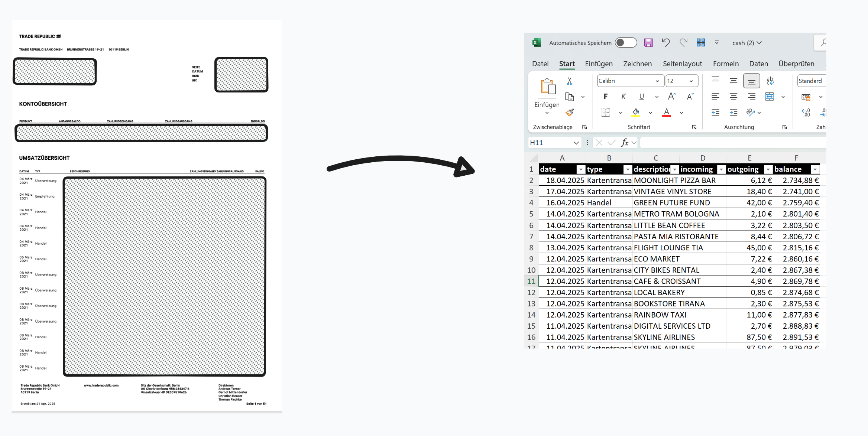The image size is (868, 436).
Task: Click the Einfügen paste clipboard icon
Action: click(548, 87)
